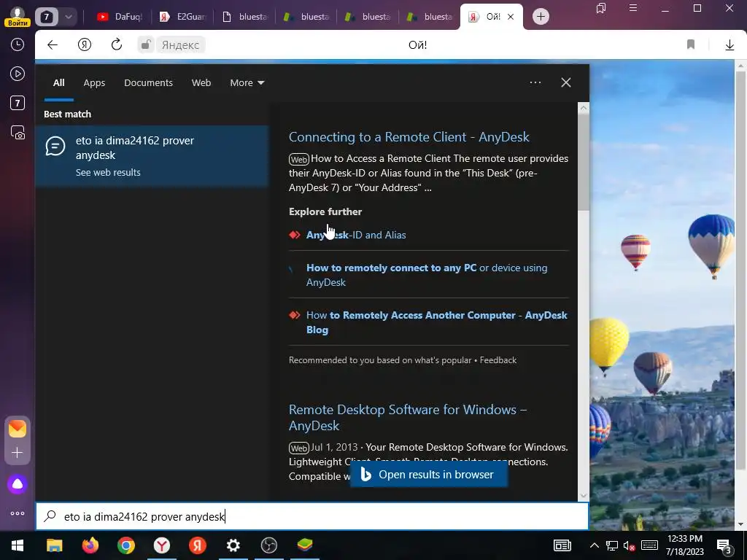Open the touch keyboard tray icon

pyautogui.click(x=649, y=545)
